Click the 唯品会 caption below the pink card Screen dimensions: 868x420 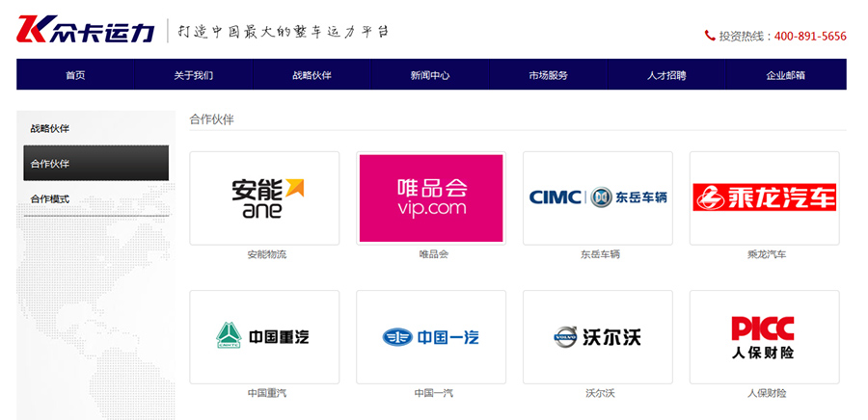click(433, 254)
